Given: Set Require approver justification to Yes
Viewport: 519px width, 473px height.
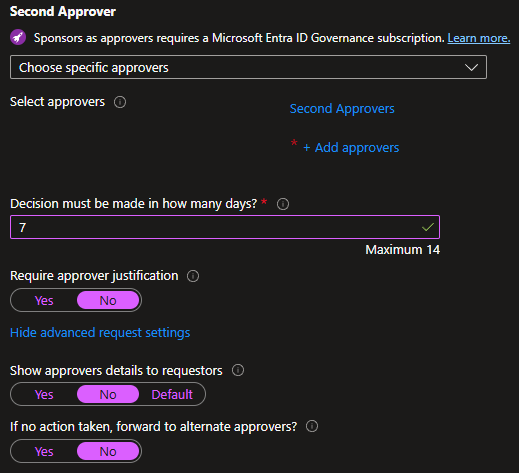Looking at the screenshot, I should point(44,301).
